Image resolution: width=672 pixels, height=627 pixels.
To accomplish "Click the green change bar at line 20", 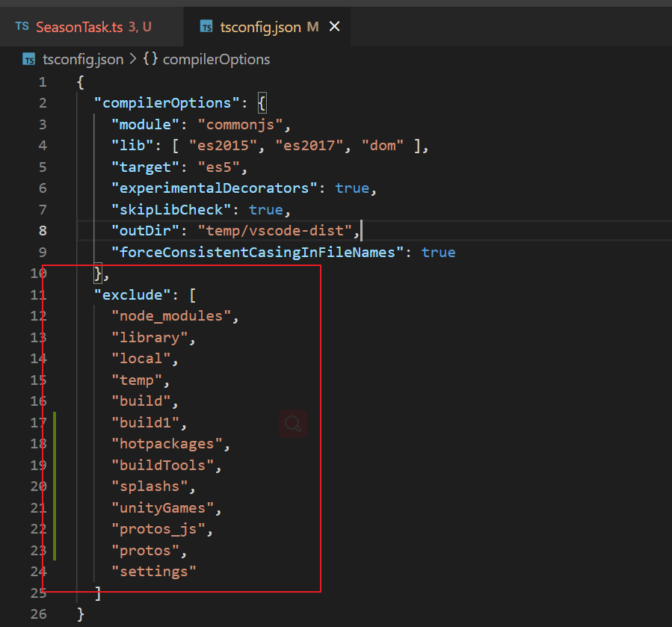I will click(55, 487).
